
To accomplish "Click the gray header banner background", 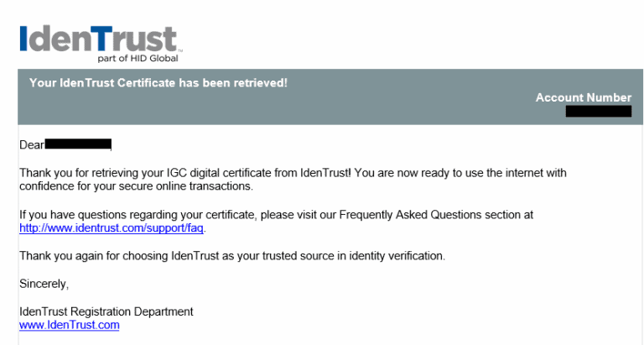I will (x=330, y=97).
